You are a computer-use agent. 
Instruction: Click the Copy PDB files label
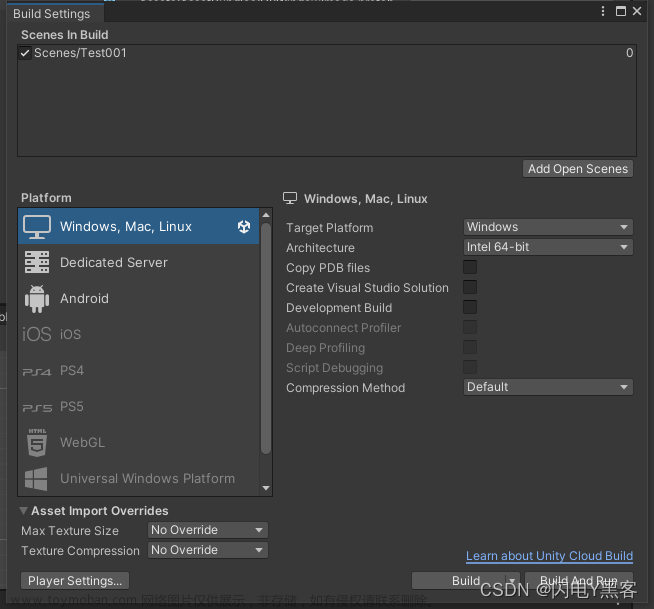[x=328, y=268]
